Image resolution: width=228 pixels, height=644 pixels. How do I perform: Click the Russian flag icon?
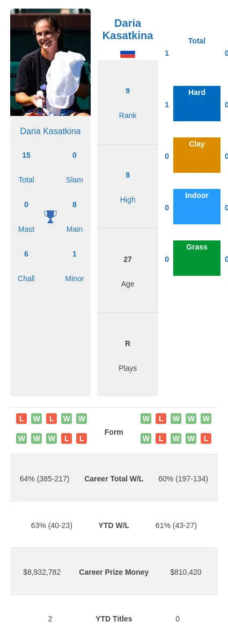pyautogui.click(x=128, y=54)
